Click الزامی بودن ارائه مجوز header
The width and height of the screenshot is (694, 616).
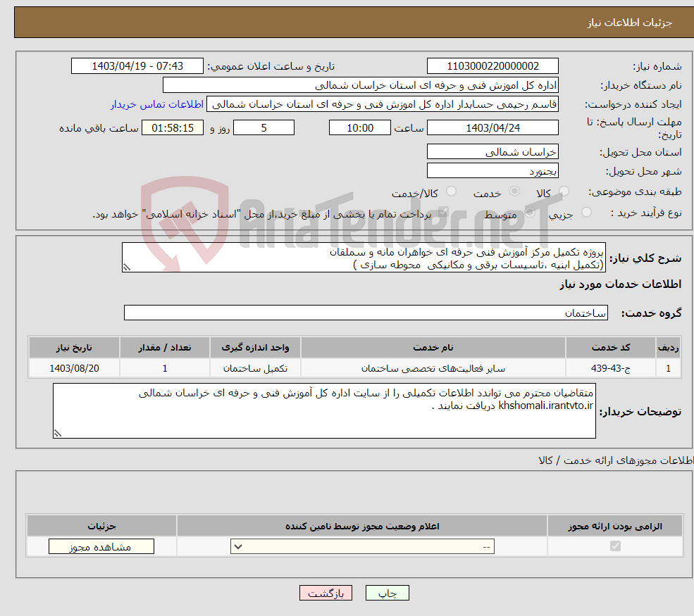pyautogui.click(x=615, y=526)
